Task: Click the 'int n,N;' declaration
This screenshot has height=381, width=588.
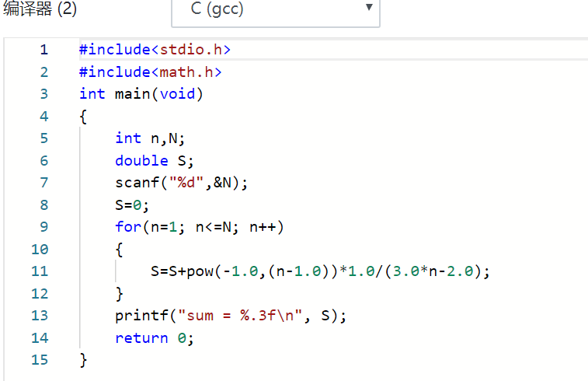Action: click(x=150, y=138)
